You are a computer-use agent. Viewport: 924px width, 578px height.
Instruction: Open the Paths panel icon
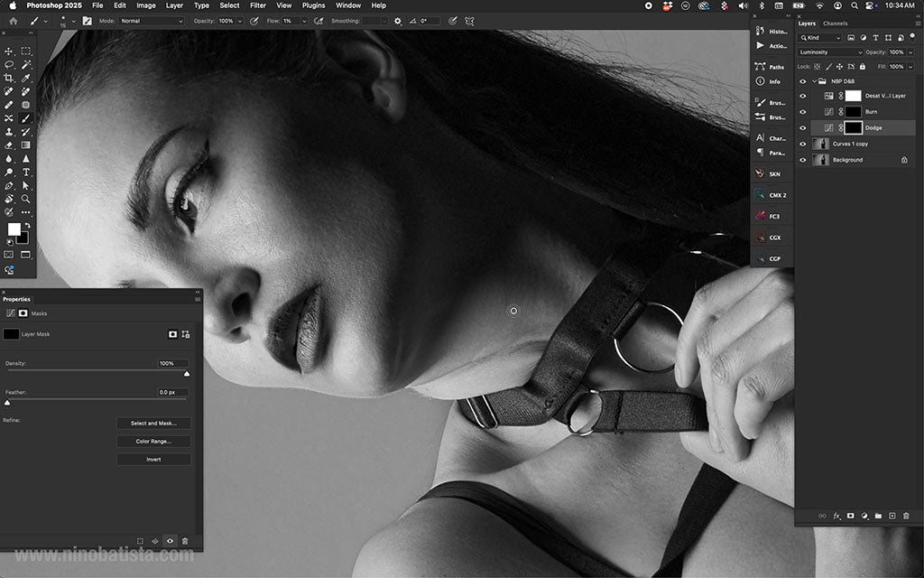(772, 66)
